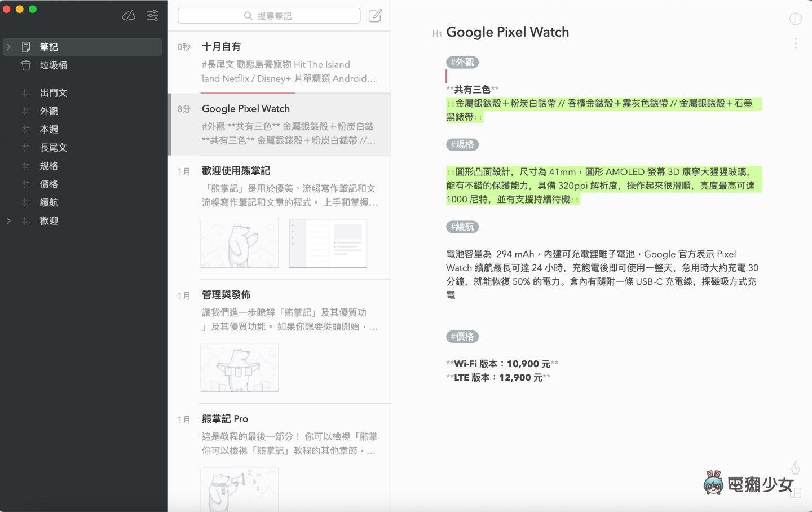Image resolution: width=812 pixels, height=512 pixels.
Task: Click the hashtag icon beside 價格
Action: point(26,184)
